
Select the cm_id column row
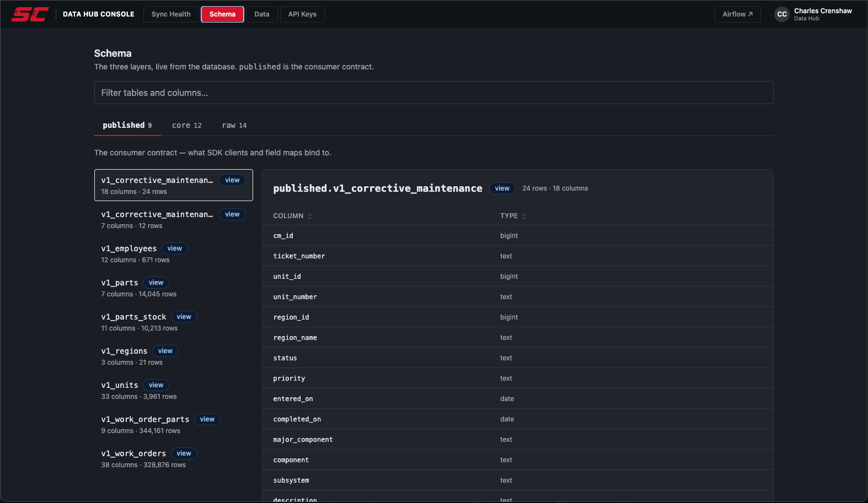pos(518,235)
